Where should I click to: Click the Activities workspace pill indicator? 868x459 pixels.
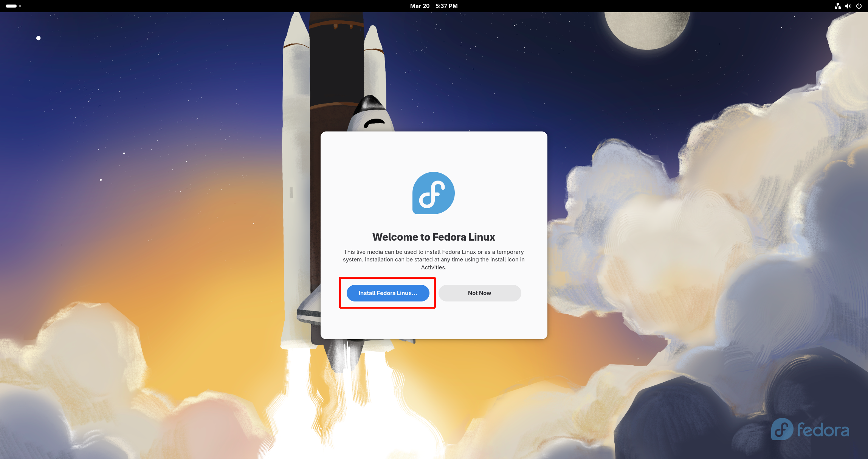[11, 6]
